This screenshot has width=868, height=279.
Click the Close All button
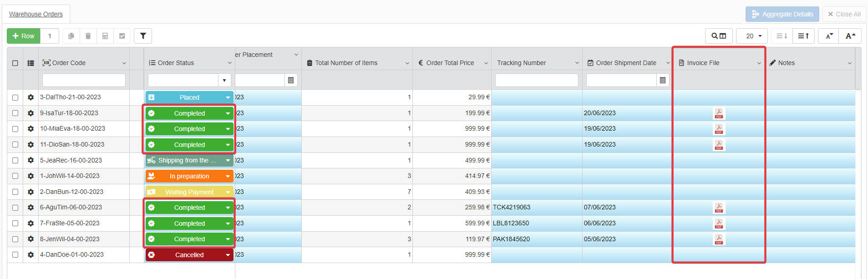pos(844,14)
